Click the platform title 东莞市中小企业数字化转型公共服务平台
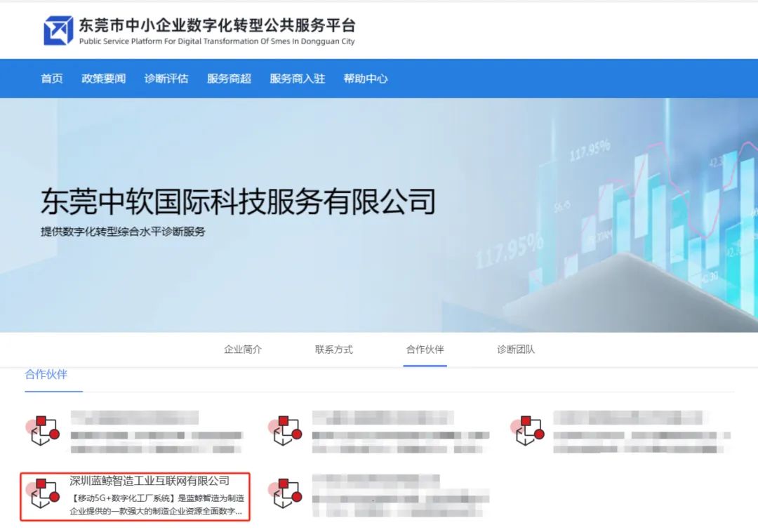 pyautogui.click(x=217, y=25)
